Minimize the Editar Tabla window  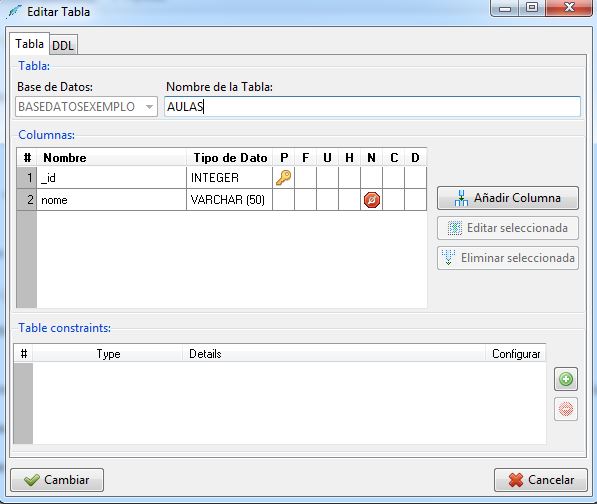(x=505, y=8)
